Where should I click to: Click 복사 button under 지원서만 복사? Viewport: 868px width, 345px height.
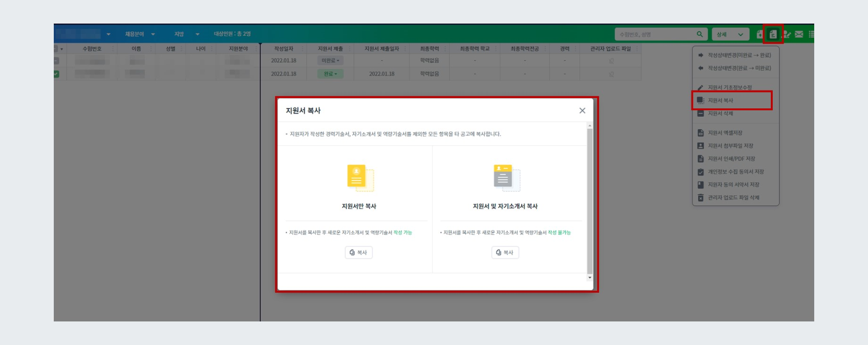(x=359, y=253)
